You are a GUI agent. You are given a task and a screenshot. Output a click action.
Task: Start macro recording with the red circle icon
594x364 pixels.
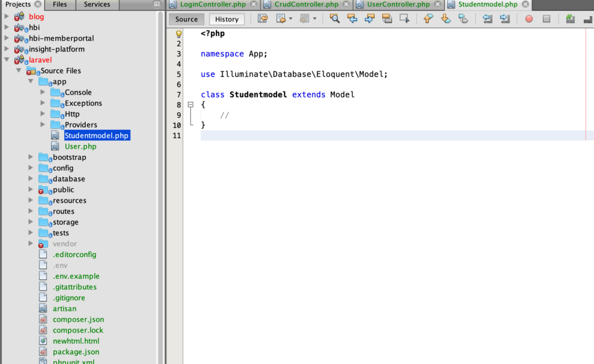coord(528,19)
